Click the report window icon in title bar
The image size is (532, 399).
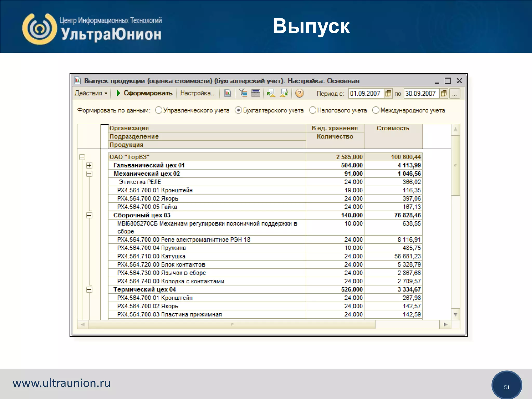[x=77, y=81]
